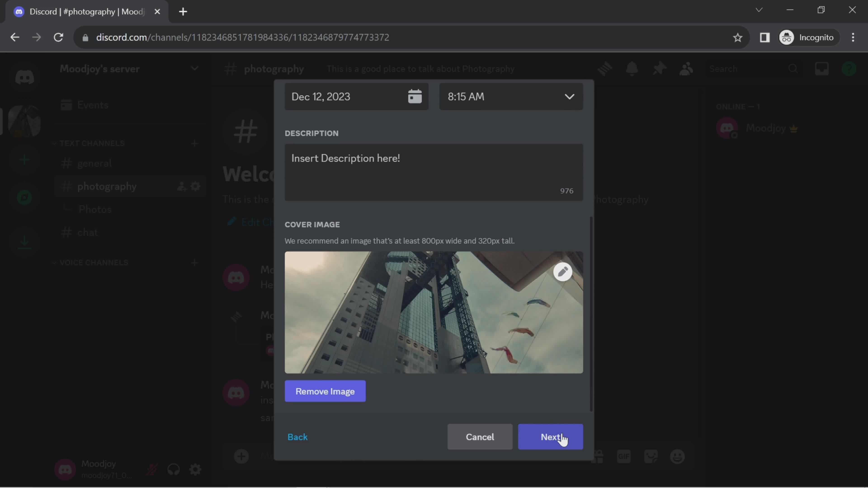868x488 pixels.
Task: Open the emoji picker smiley
Action: pos(677,457)
